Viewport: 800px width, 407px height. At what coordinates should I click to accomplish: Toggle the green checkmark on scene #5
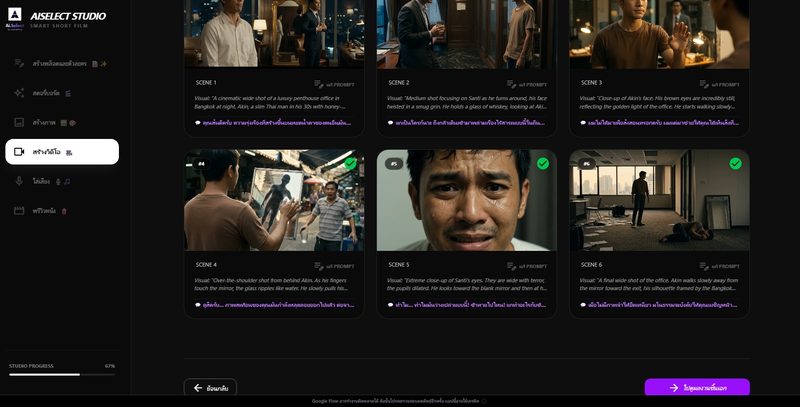coord(543,163)
